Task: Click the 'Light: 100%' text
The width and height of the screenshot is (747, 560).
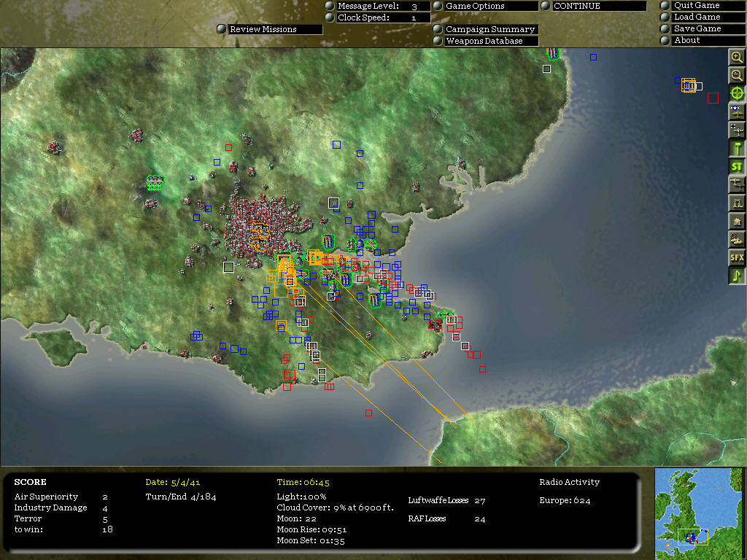Action: 301,497
